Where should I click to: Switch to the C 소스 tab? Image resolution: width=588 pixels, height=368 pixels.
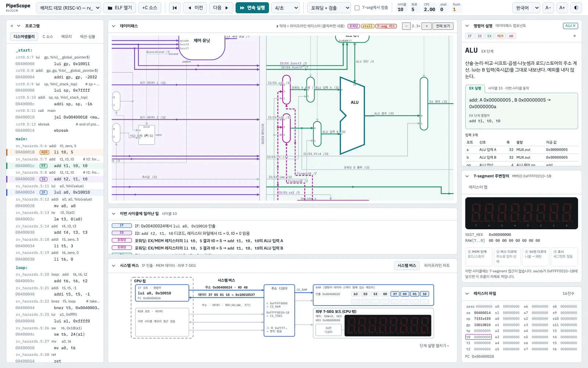[x=48, y=36]
